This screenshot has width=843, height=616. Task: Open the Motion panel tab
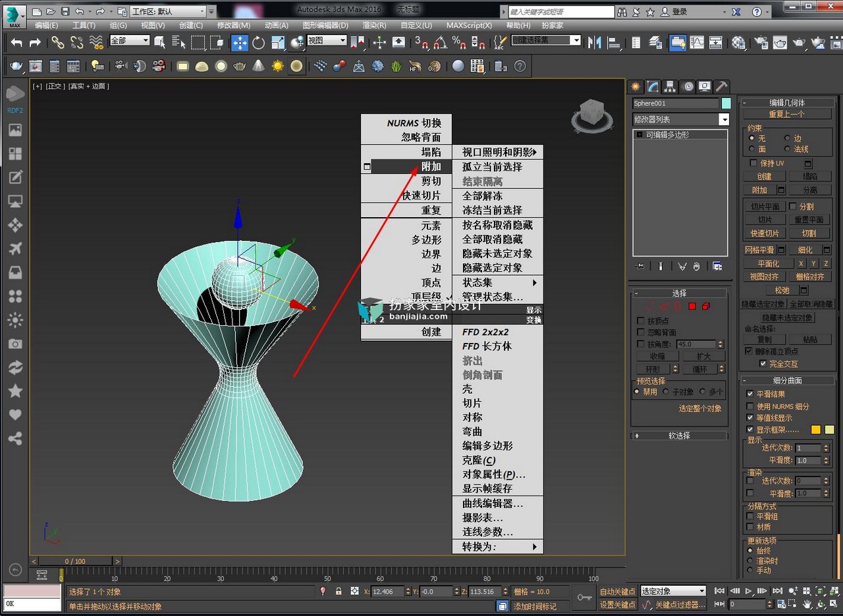click(x=688, y=86)
